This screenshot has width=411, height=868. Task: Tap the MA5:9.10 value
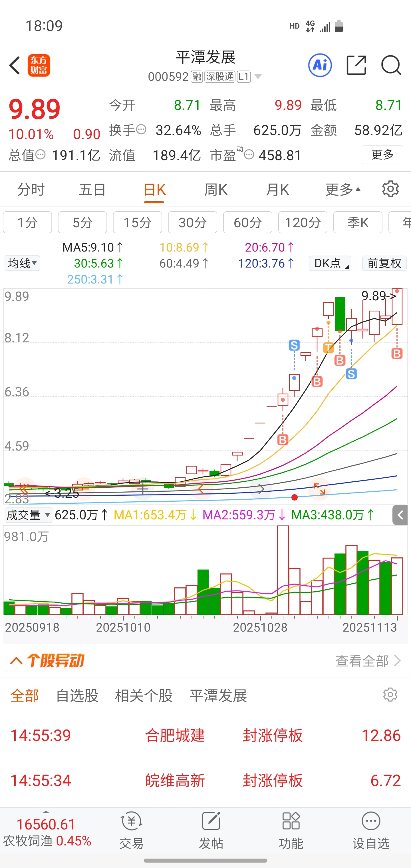coord(93,247)
